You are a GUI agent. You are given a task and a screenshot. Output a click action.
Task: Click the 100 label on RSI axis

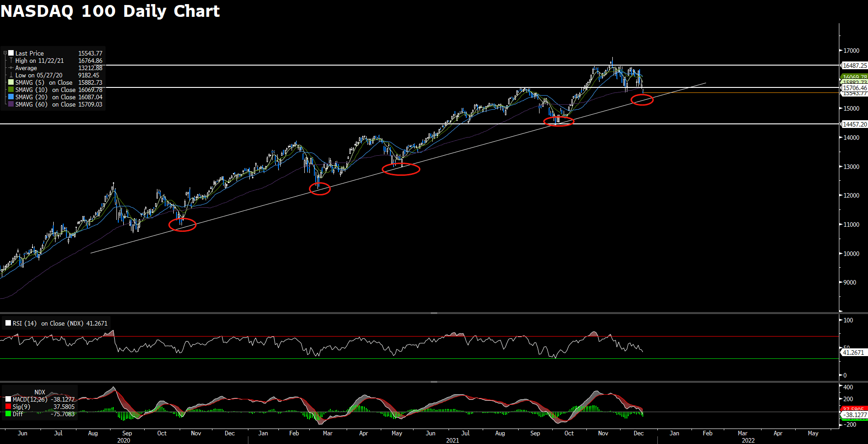[848, 320]
